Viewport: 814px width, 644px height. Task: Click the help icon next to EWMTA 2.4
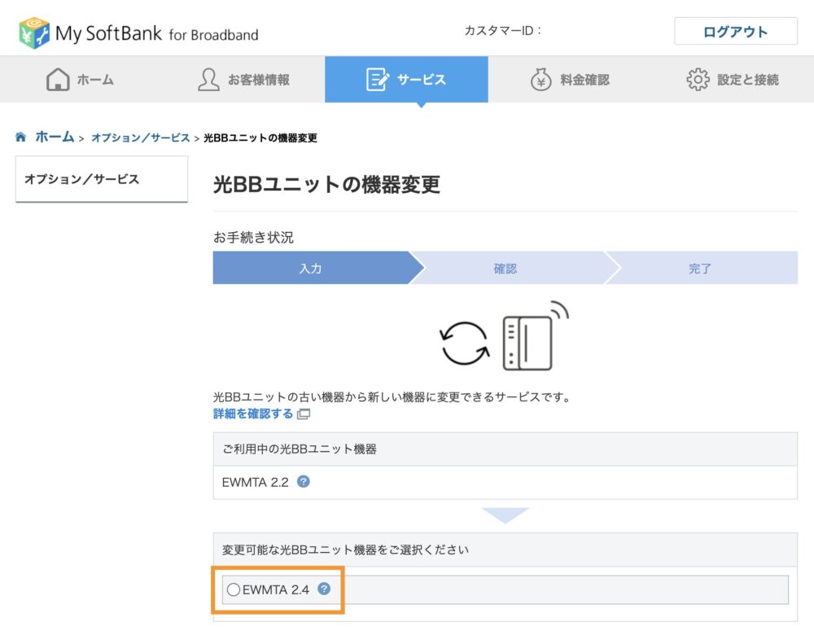(324, 589)
